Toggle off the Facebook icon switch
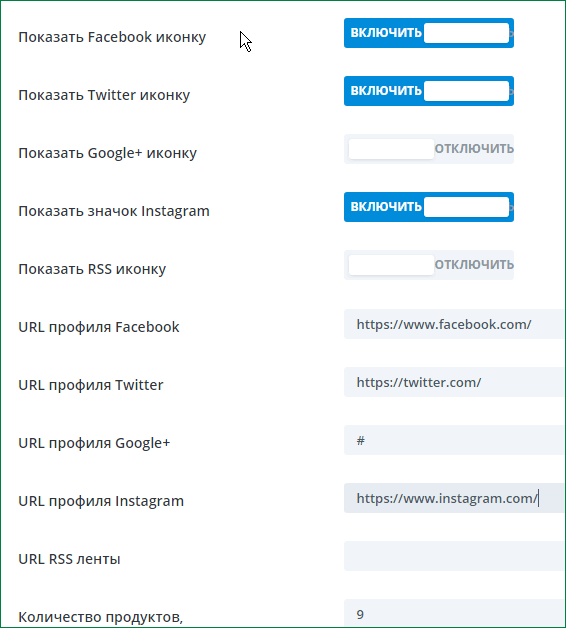 tap(429, 33)
